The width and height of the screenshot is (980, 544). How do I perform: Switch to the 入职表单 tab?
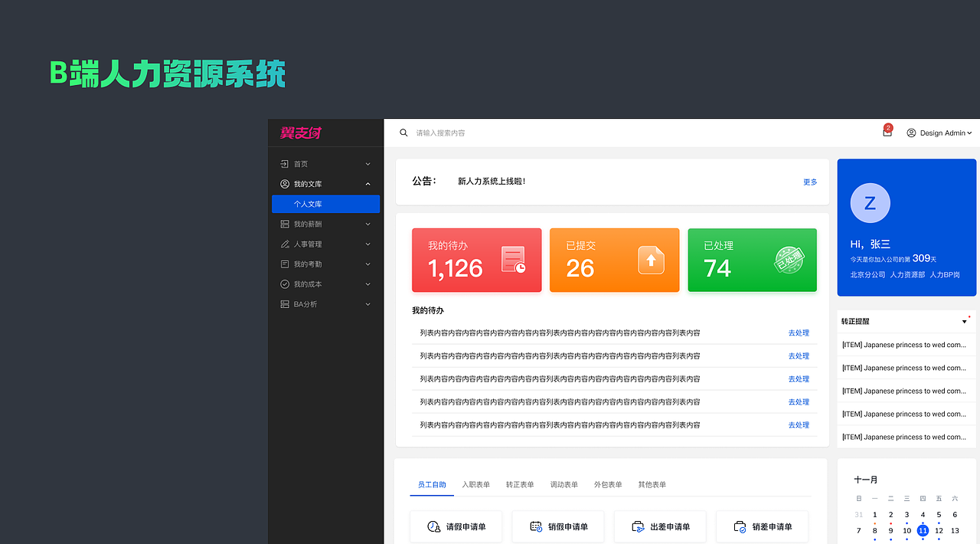click(475, 484)
